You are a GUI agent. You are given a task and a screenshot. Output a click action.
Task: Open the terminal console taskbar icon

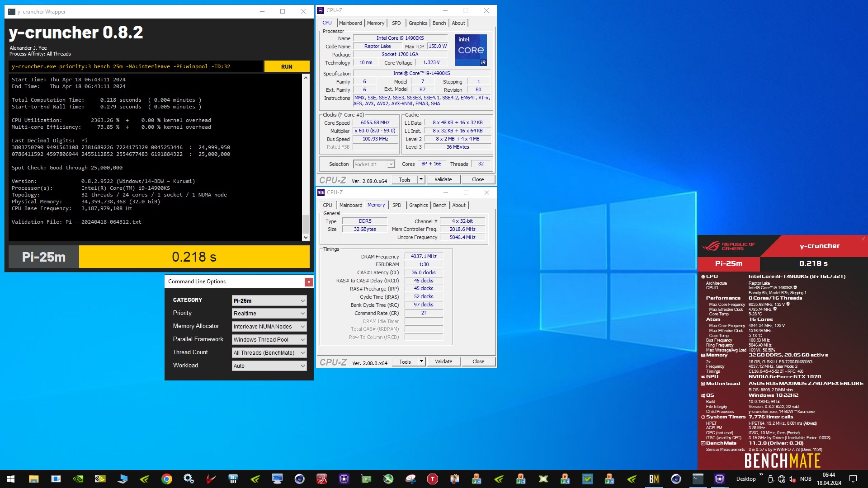[x=698, y=479]
